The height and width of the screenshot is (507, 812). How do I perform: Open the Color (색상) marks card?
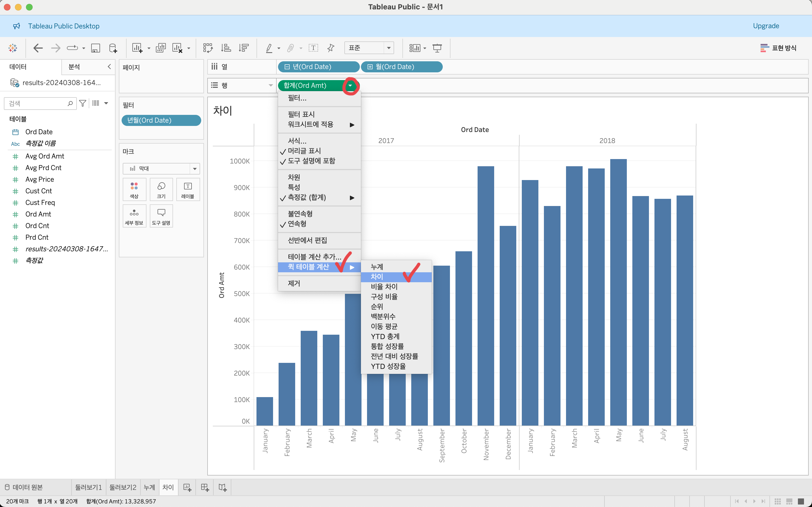(134, 189)
